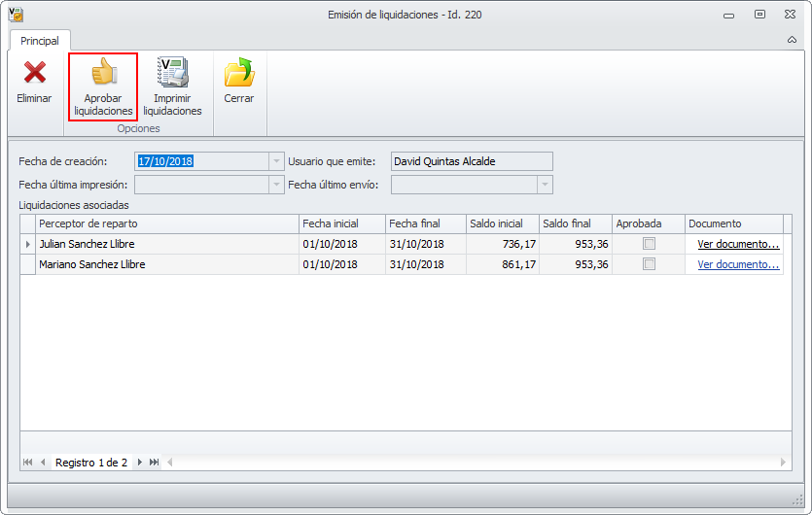Click the Eliminar red X icon
The width and height of the screenshot is (812, 515).
pyautogui.click(x=35, y=73)
